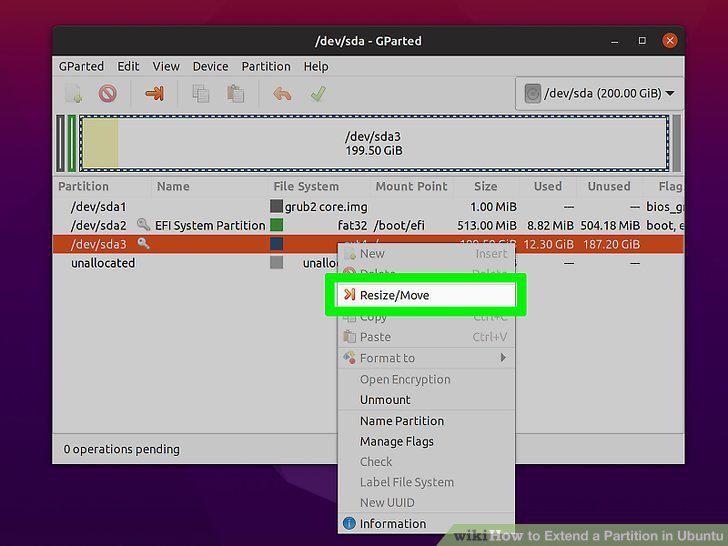Open the Edit menu
The height and width of the screenshot is (546, 728).
[x=128, y=66]
